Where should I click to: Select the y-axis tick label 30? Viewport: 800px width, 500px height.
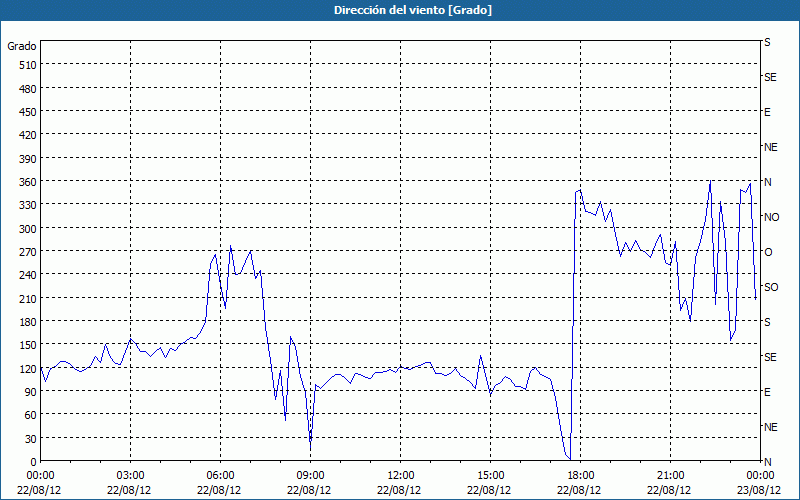pyautogui.click(x=31, y=439)
